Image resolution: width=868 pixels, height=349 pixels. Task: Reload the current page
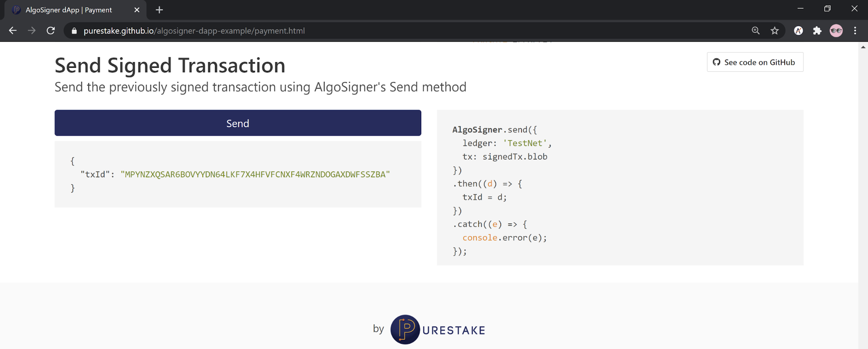(51, 30)
